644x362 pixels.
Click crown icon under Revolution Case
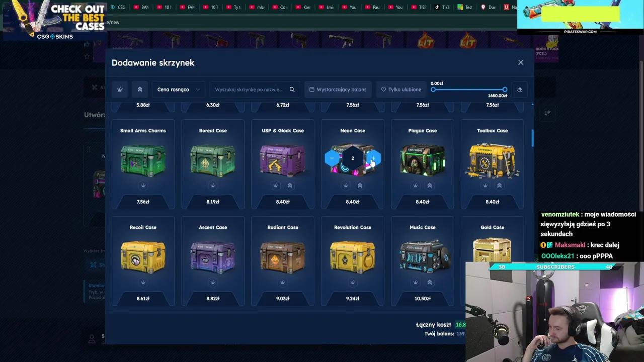point(353,283)
